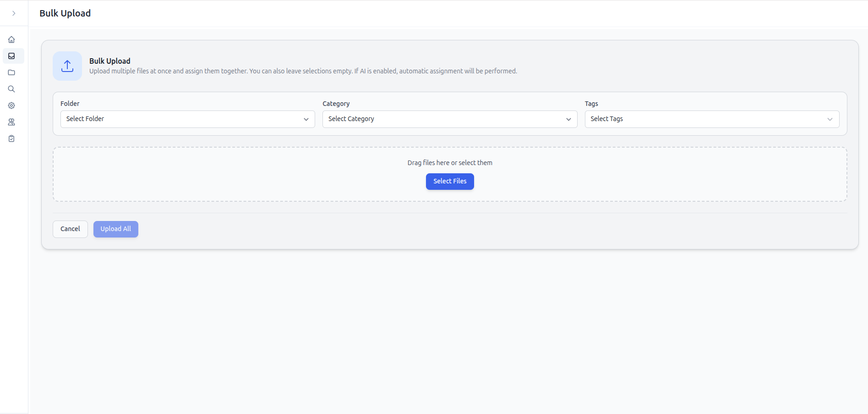868x414 pixels.
Task: Click the 'Tags' field label
Action: coord(591,104)
